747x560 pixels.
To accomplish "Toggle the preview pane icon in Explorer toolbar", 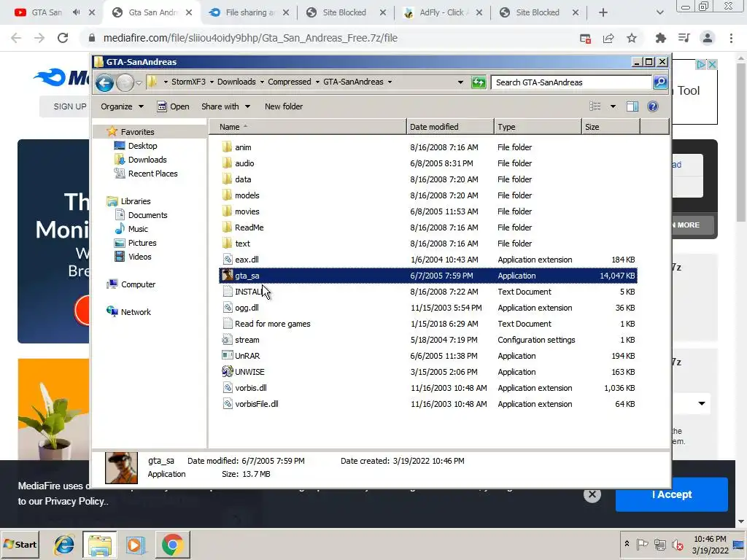I will [632, 106].
